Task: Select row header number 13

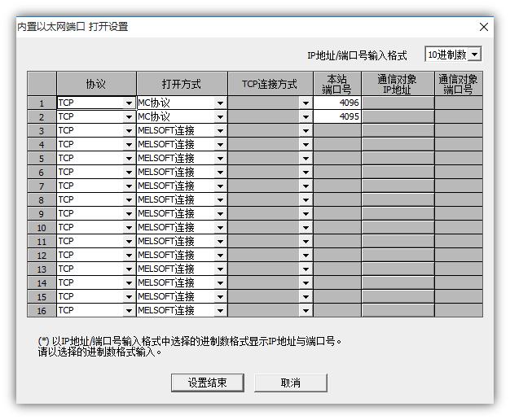Action: (x=42, y=269)
